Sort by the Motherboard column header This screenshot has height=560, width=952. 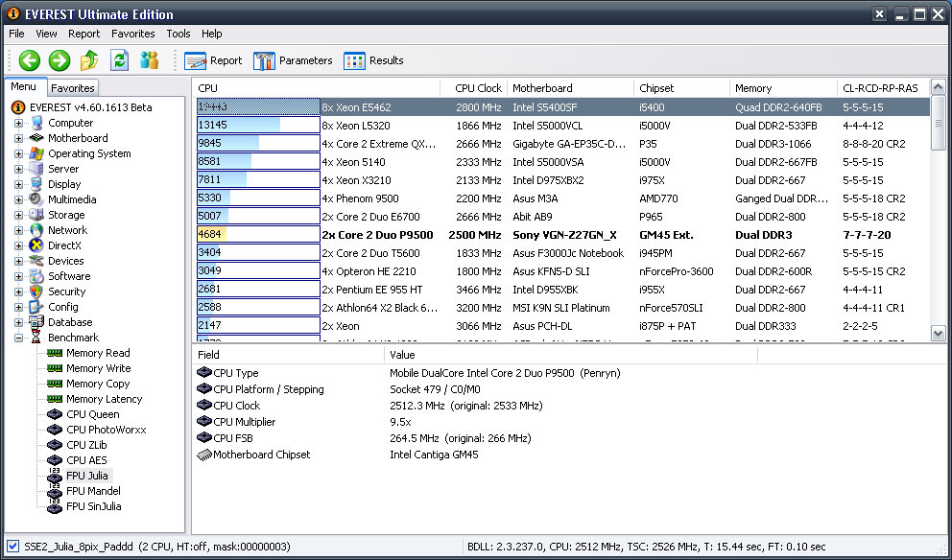pos(570,88)
